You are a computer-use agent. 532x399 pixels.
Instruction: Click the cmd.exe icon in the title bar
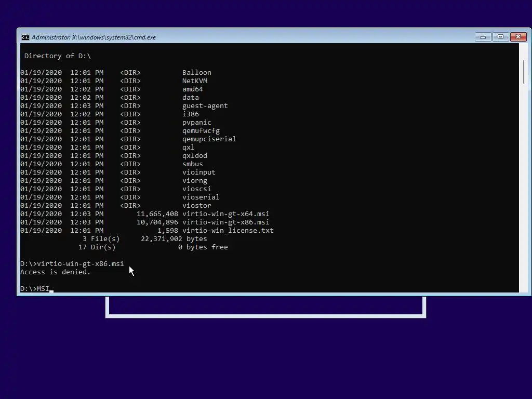pyautogui.click(x=25, y=37)
